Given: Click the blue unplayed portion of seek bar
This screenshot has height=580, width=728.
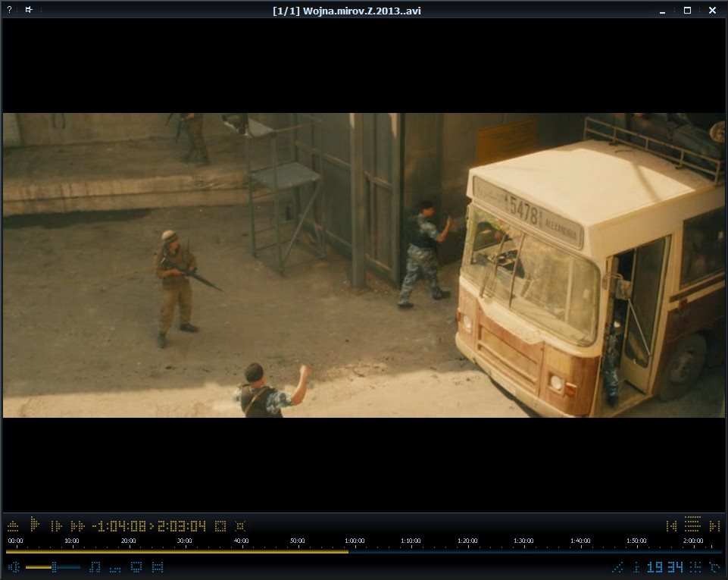Looking at the screenshot, I should pyautogui.click(x=536, y=552).
